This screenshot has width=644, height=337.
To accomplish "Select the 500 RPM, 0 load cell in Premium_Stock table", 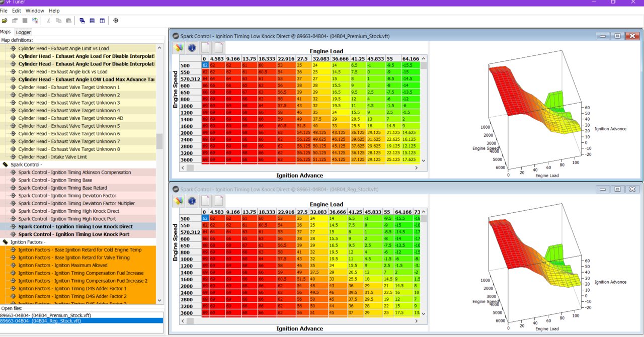I will [205, 65].
